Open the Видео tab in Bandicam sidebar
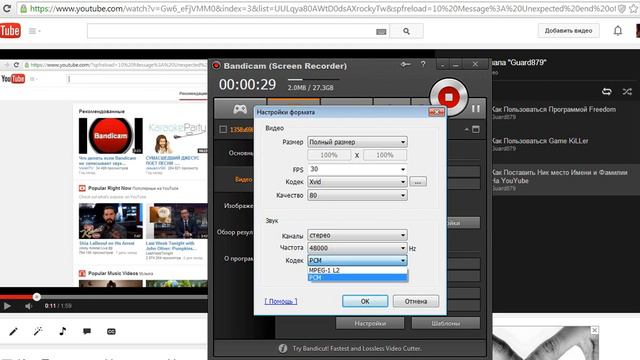Viewport: 640px width, 360px height. coord(243,179)
